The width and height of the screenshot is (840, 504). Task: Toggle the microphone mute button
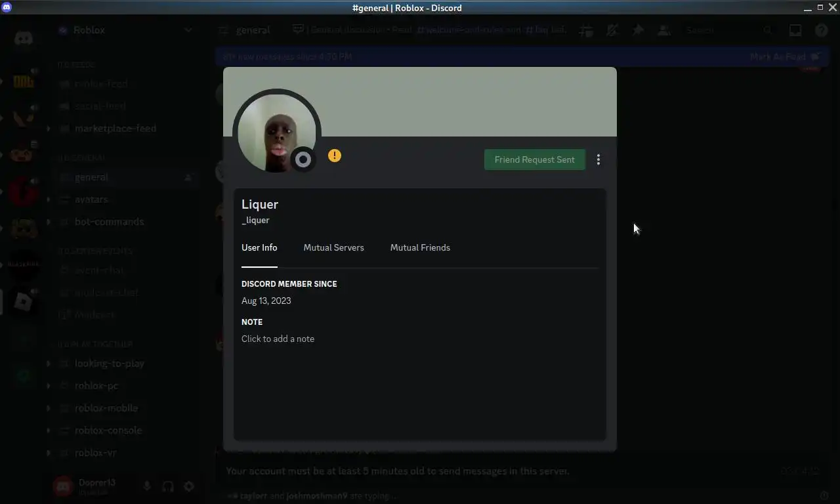pos(147,486)
